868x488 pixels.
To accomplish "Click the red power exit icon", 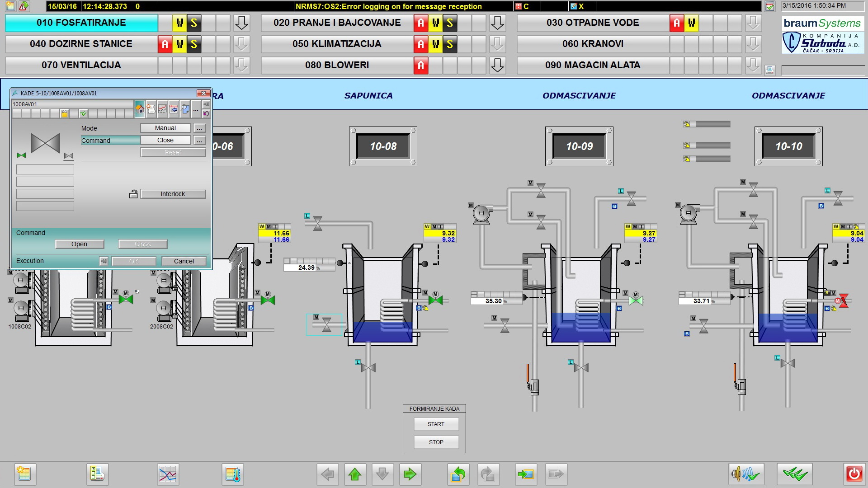I will coord(854,474).
